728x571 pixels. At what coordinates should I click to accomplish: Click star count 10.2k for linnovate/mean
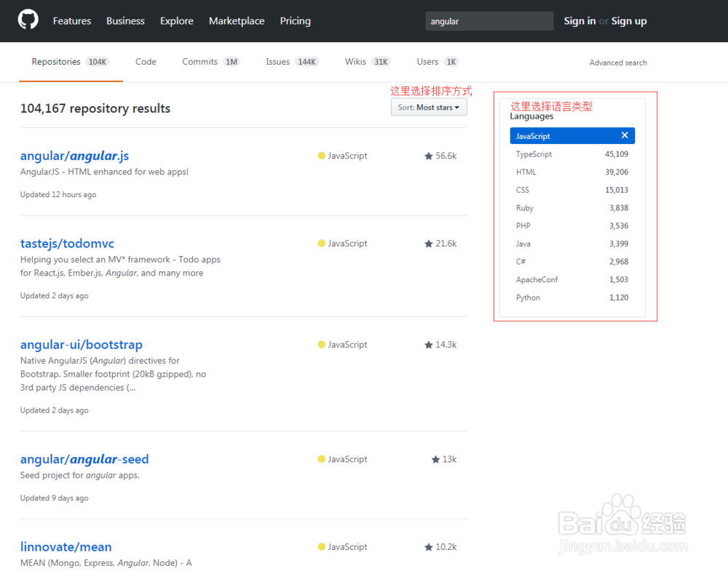[440, 547]
